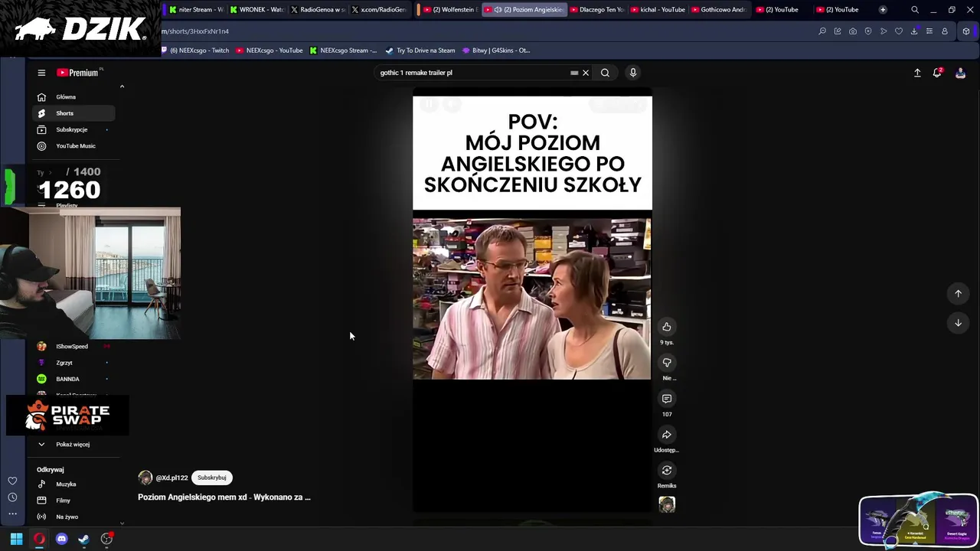Open the keyboard icon in the search box

[574, 73]
